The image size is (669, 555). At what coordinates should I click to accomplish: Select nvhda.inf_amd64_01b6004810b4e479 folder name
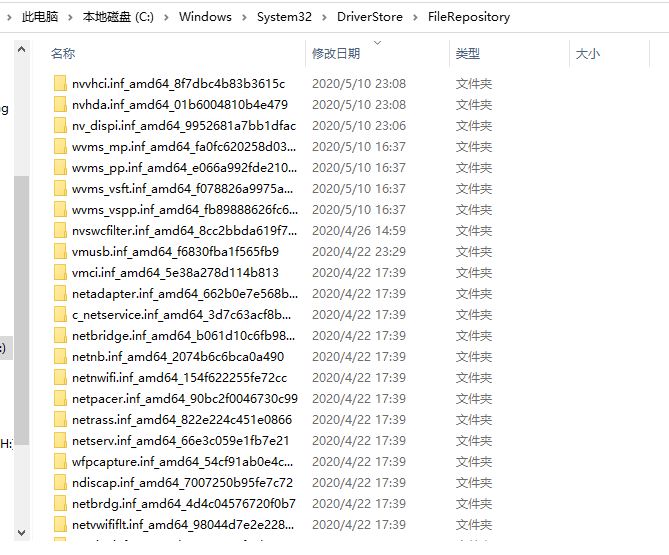pyautogui.click(x=180, y=105)
